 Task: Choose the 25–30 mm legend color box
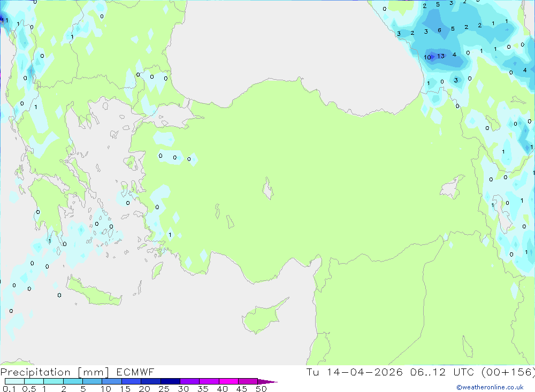coord(170,381)
